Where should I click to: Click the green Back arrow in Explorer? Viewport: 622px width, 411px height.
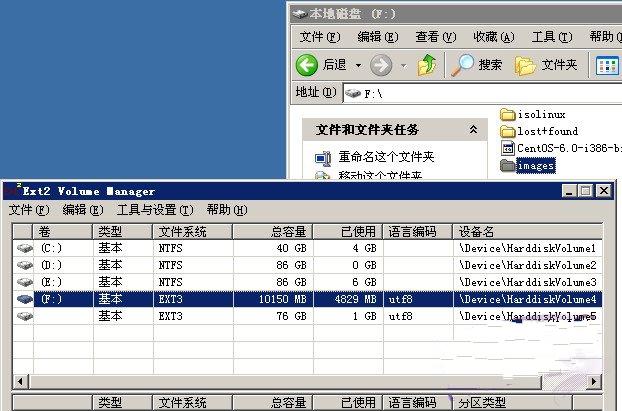click(x=307, y=65)
